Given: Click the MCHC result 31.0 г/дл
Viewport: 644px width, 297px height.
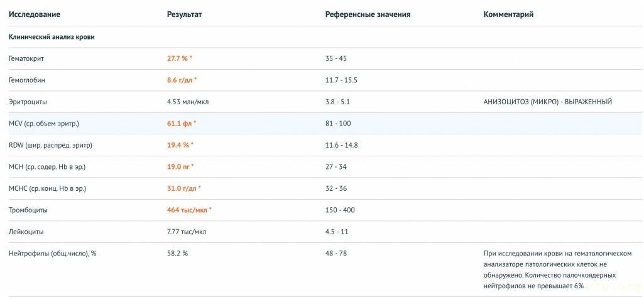Looking at the screenshot, I should point(184,188).
